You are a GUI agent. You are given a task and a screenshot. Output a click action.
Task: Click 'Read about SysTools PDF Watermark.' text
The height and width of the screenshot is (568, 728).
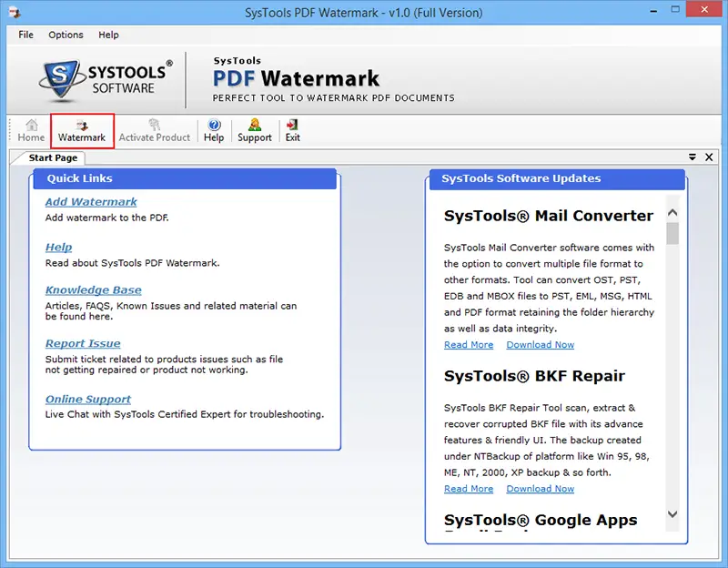tap(132, 263)
